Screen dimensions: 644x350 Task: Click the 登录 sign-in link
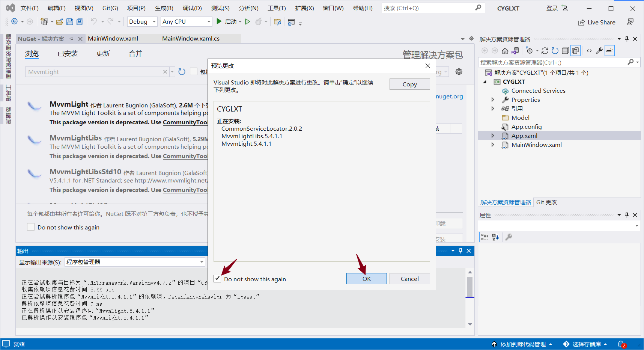(x=552, y=8)
